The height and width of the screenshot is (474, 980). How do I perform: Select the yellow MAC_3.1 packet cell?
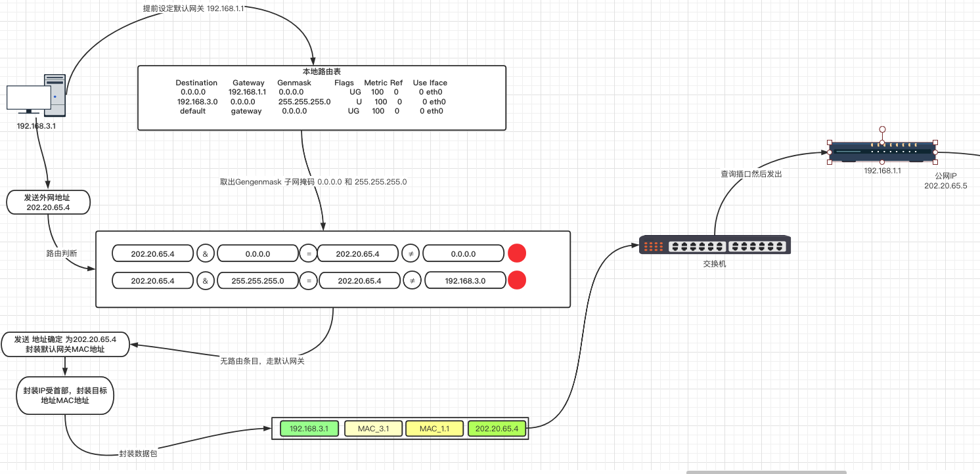373,429
